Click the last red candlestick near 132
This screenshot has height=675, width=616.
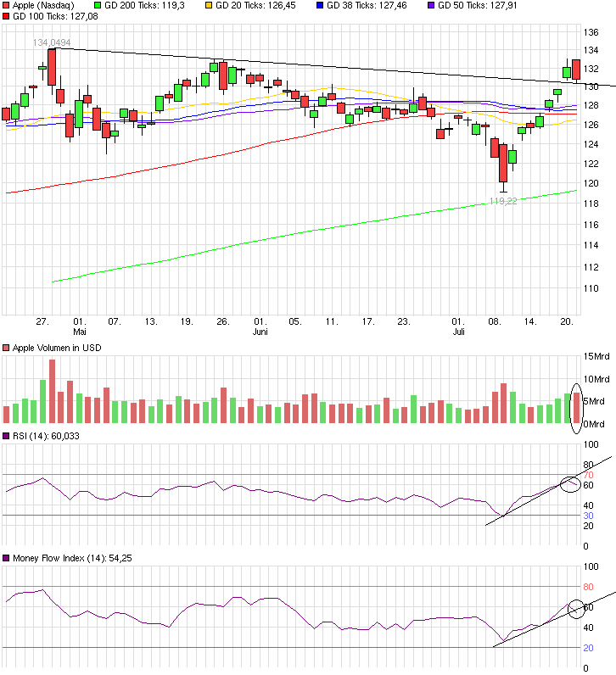coord(576,70)
